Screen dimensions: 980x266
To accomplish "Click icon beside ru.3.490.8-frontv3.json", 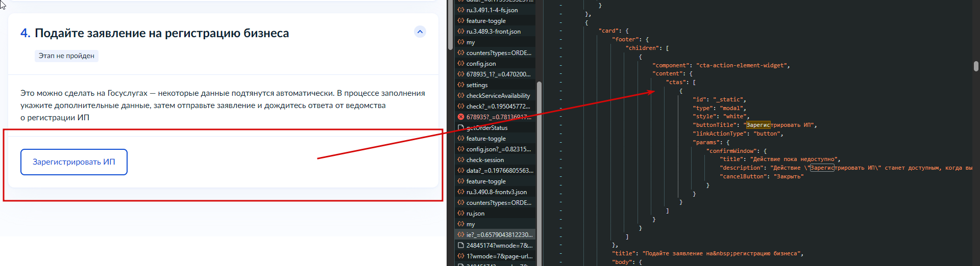I will pos(461,192).
